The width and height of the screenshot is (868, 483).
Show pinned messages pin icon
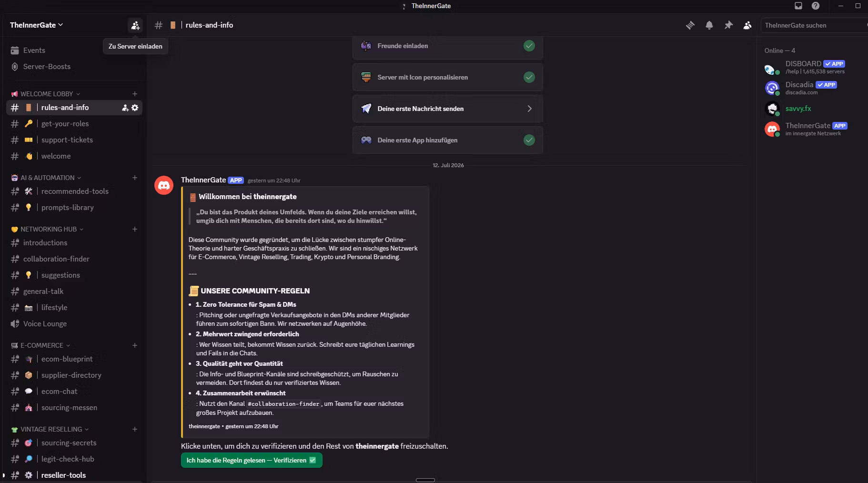point(728,25)
